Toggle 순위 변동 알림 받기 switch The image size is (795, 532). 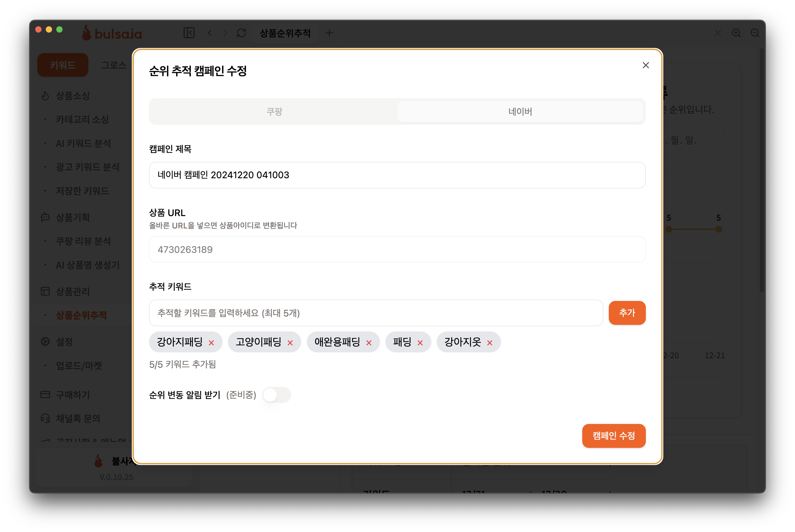(277, 395)
